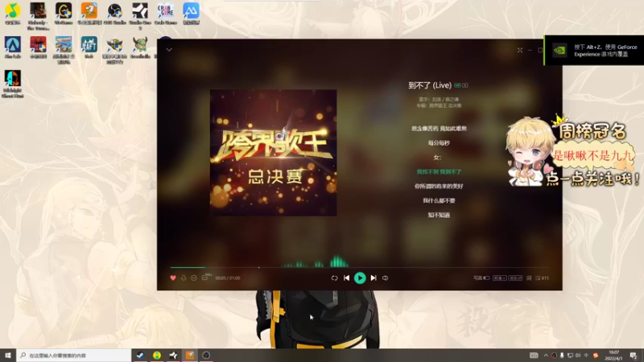Open Steam from the taskbar
Image resolution: width=644 pixels, height=362 pixels.
click(x=140, y=355)
